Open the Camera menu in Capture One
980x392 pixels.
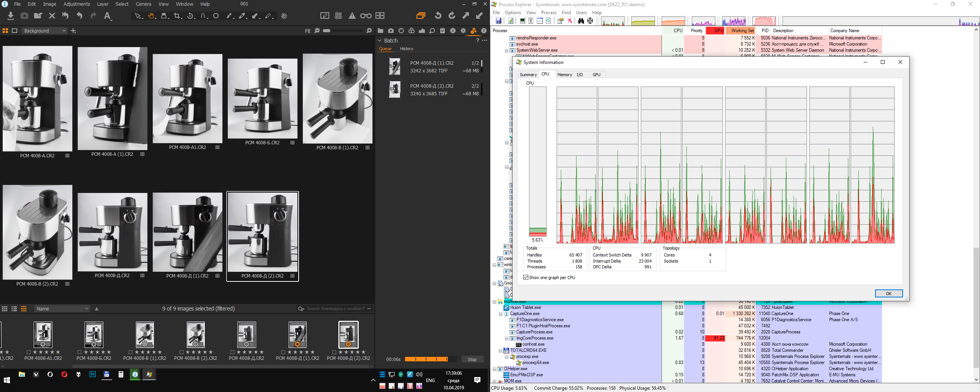[144, 4]
